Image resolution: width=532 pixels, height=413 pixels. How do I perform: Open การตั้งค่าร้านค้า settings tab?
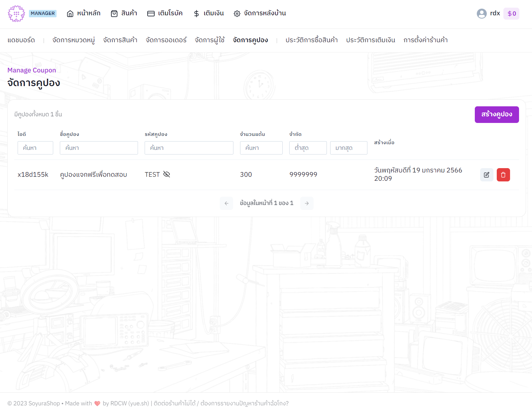pos(425,40)
